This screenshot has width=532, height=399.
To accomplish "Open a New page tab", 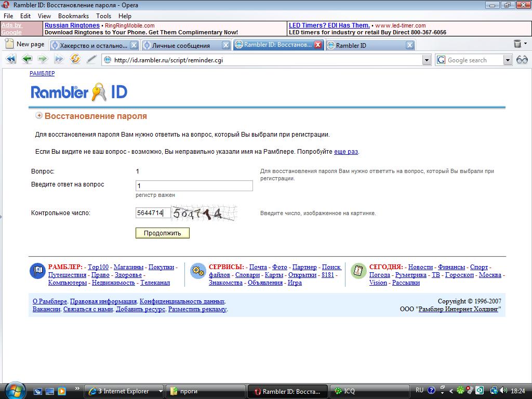I will coord(25,44).
